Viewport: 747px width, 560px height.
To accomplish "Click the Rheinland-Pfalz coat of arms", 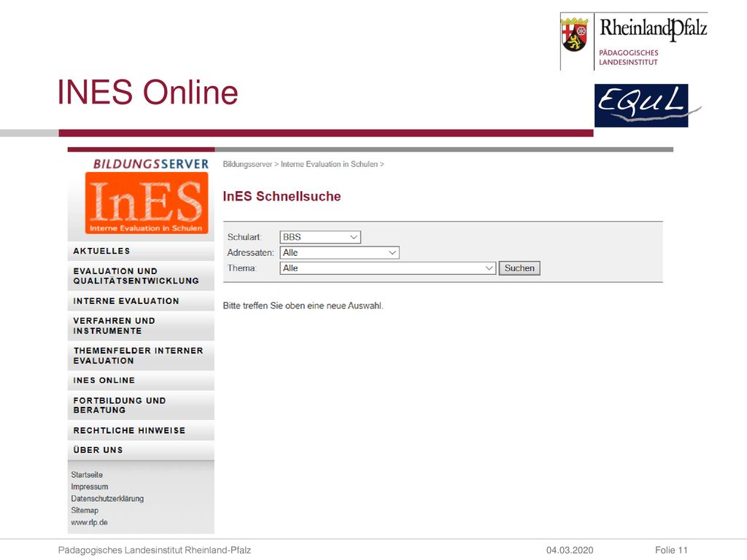I will point(574,34).
